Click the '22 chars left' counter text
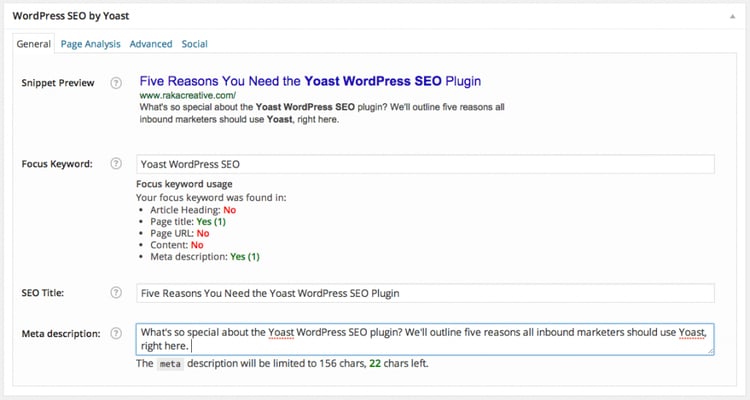 point(399,363)
